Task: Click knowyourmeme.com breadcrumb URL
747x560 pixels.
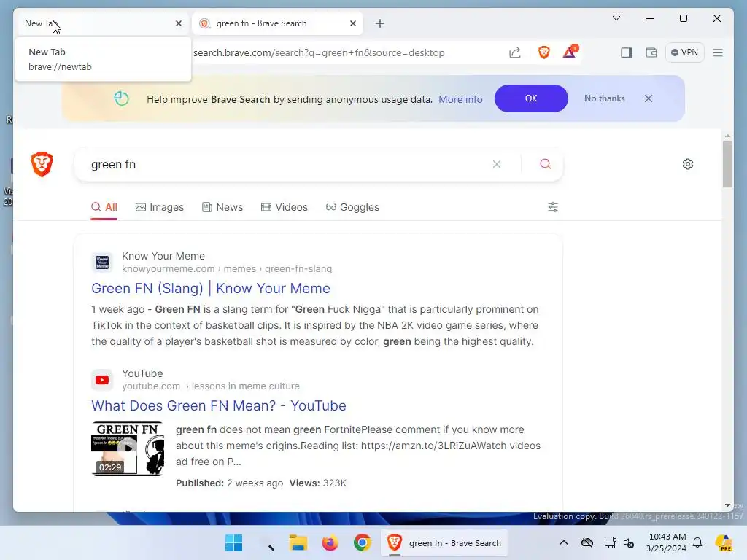Action: [x=227, y=268]
